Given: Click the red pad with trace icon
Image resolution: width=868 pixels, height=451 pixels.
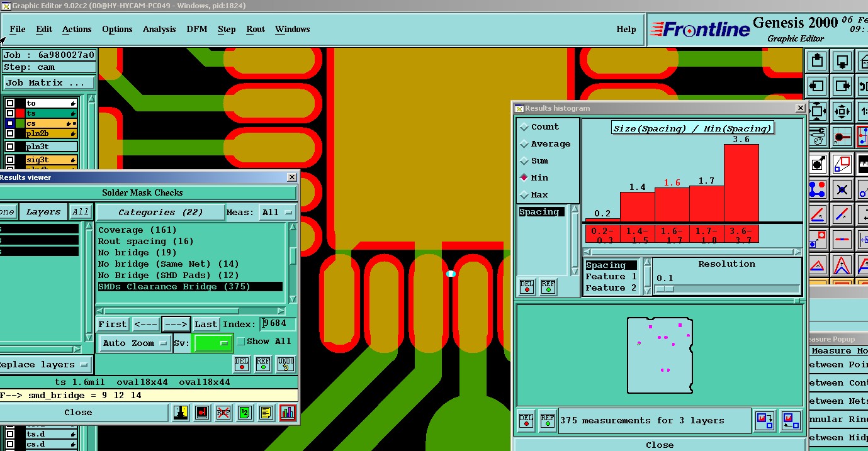Looking at the screenshot, I should [842, 136].
